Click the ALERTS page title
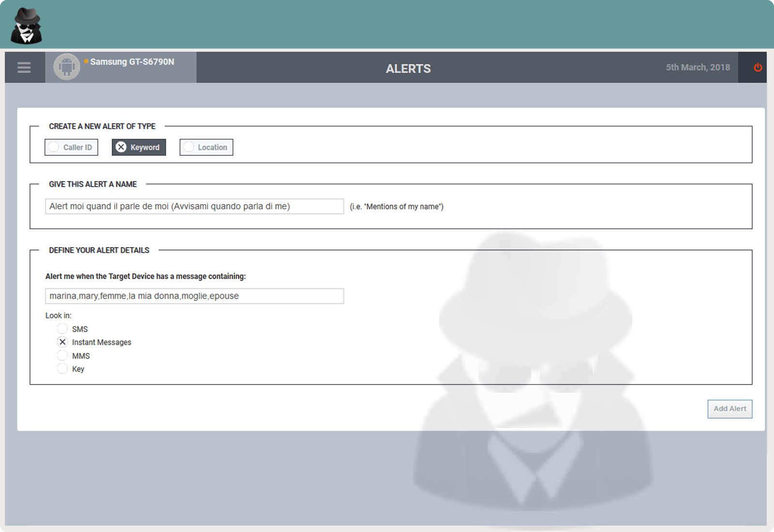Image resolution: width=774 pixels, height=532 pixels. [x=408, y=68]
